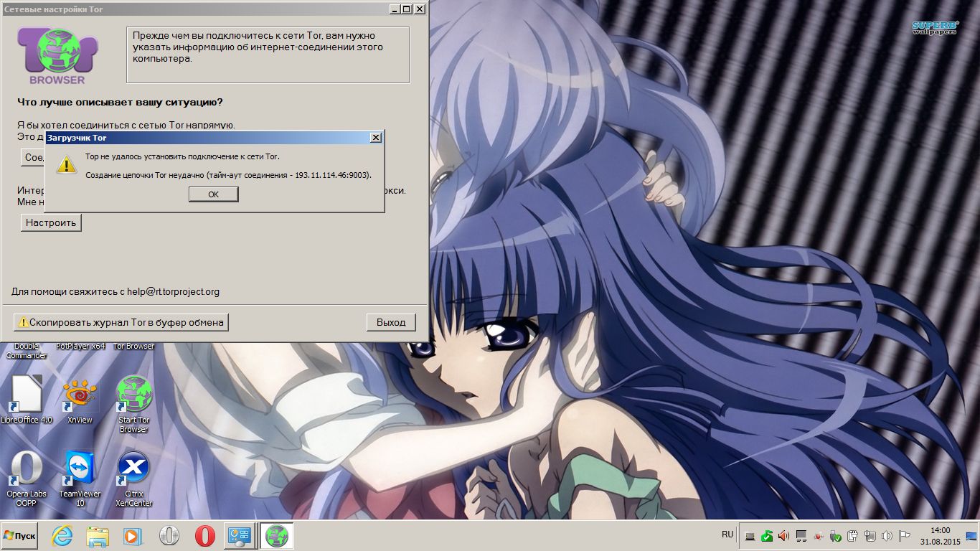
Task: Open the grey Opera icon on the taskbar
Action: (x=169, y=536)
